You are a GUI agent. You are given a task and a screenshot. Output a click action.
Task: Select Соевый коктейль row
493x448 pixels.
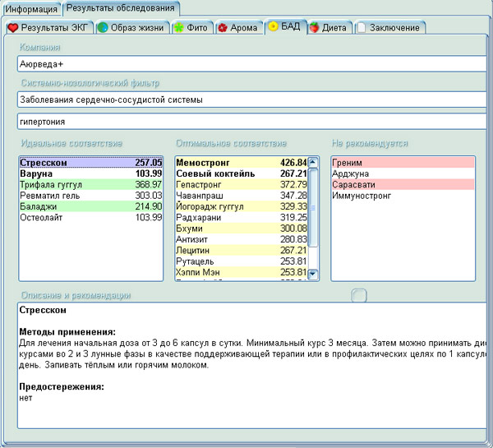(x=242, y=173)
